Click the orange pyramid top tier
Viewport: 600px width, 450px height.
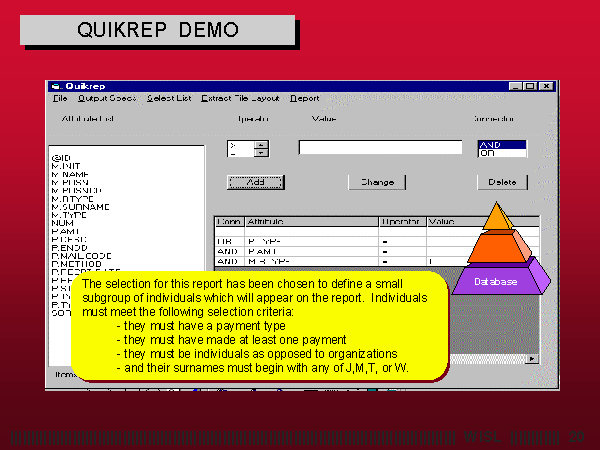pyautogui.click(x=497, y=216)
